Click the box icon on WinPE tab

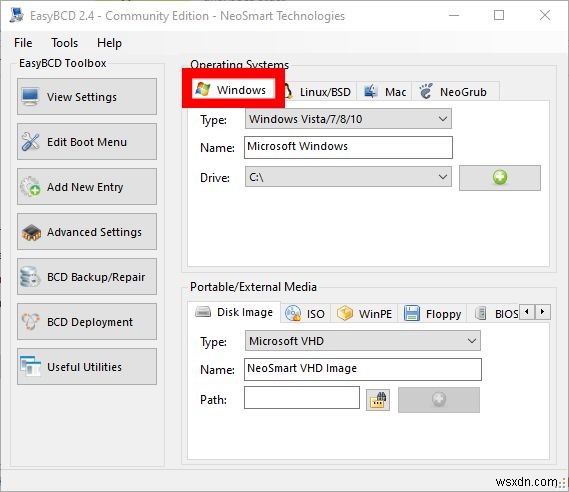point(344,313)
